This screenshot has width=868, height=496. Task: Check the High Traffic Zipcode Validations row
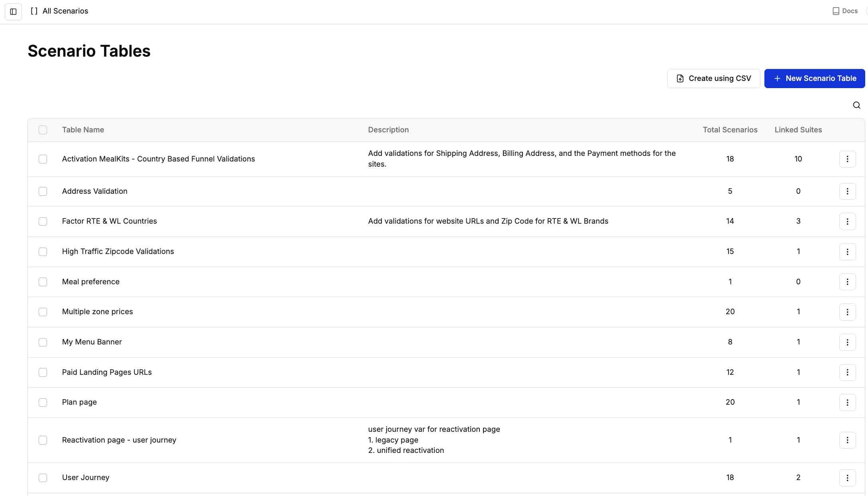pos(43,252)
